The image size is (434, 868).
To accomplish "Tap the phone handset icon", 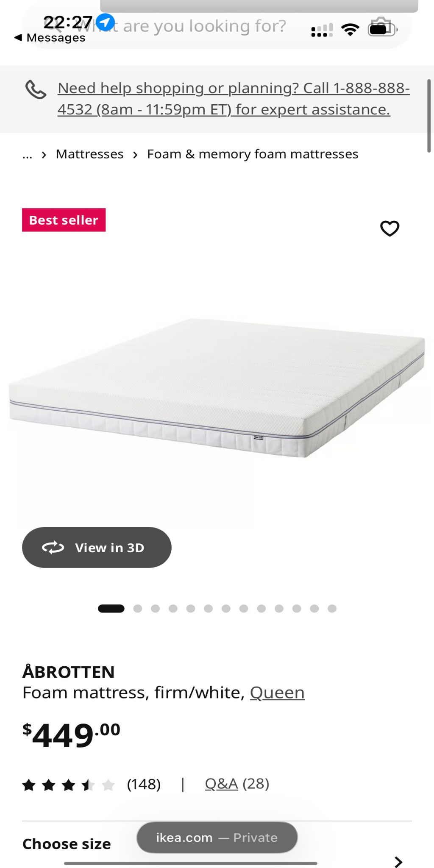I will click(x=36, y=89).
